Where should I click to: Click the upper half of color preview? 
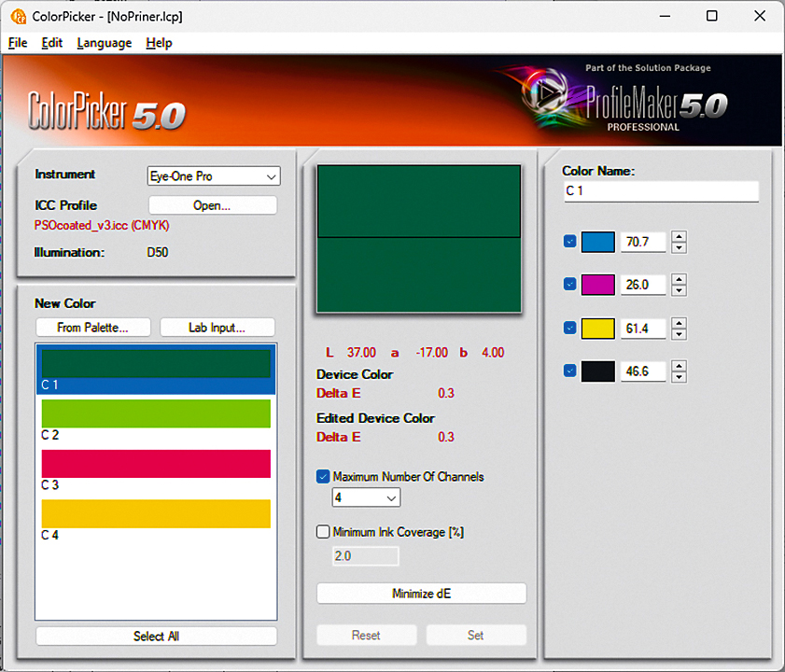click(419, 202)
